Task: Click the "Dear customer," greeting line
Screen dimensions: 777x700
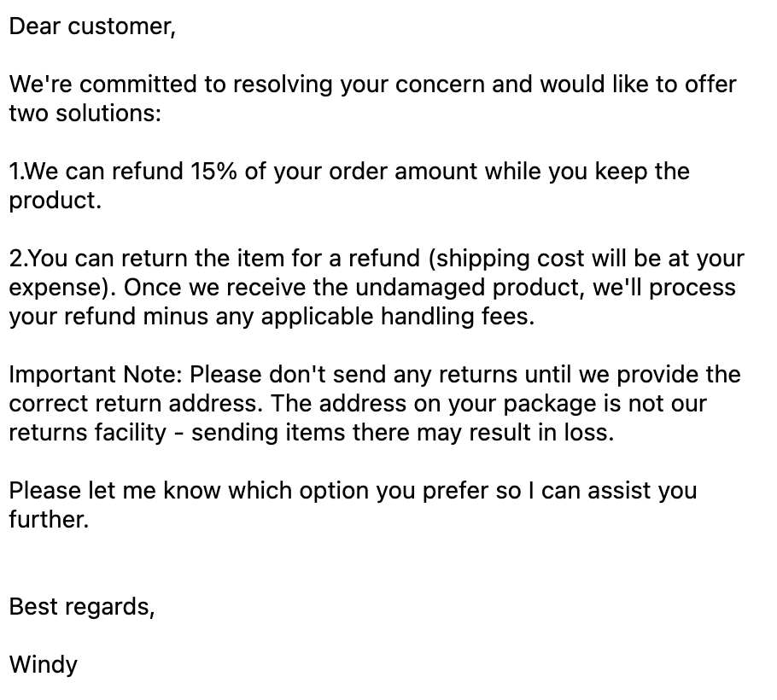Action: [x=91, y=26]
